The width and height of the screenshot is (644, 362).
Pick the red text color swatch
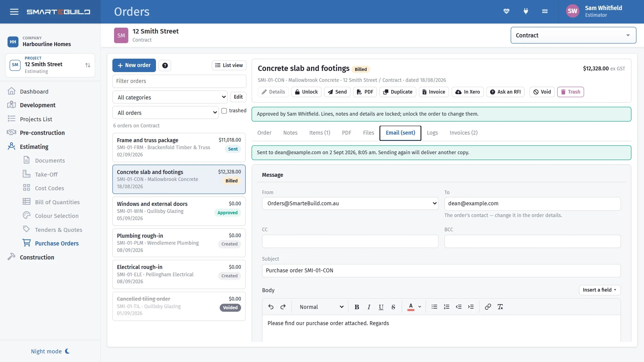(x=411, y=307)
